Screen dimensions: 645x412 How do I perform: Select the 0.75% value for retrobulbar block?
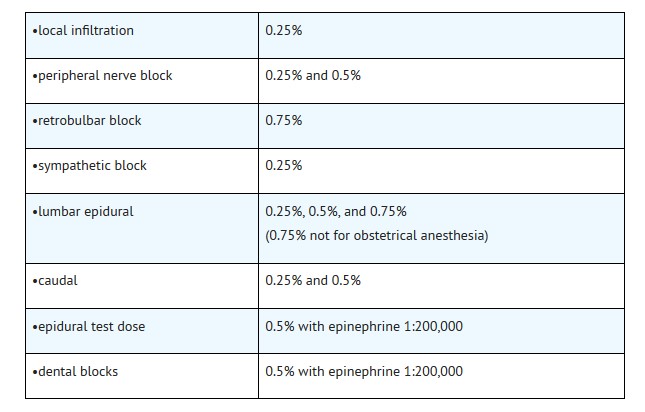click(x=284, y=121)
